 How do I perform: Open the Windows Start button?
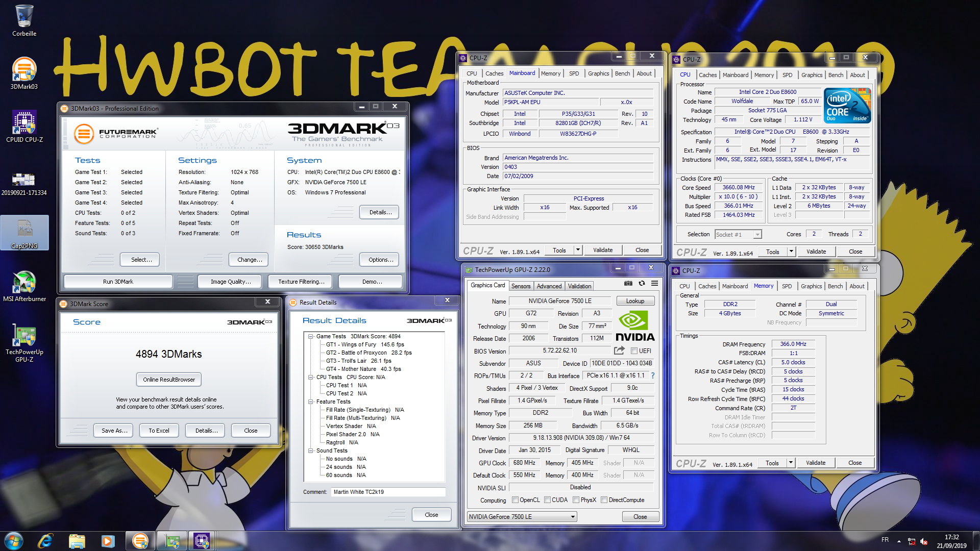click(x=14, y=541)
